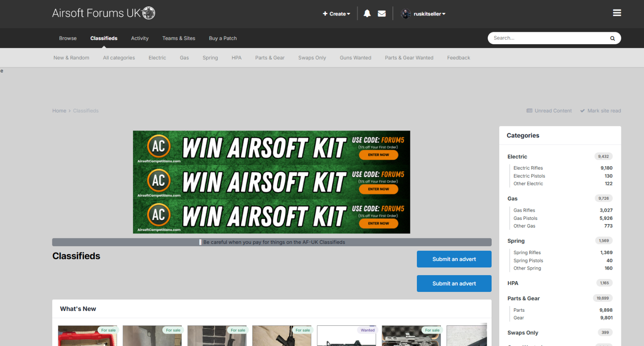Viewport: 644px width, 346px height.
Task: Click the Unread Content icon link
Action: (549, 111)
